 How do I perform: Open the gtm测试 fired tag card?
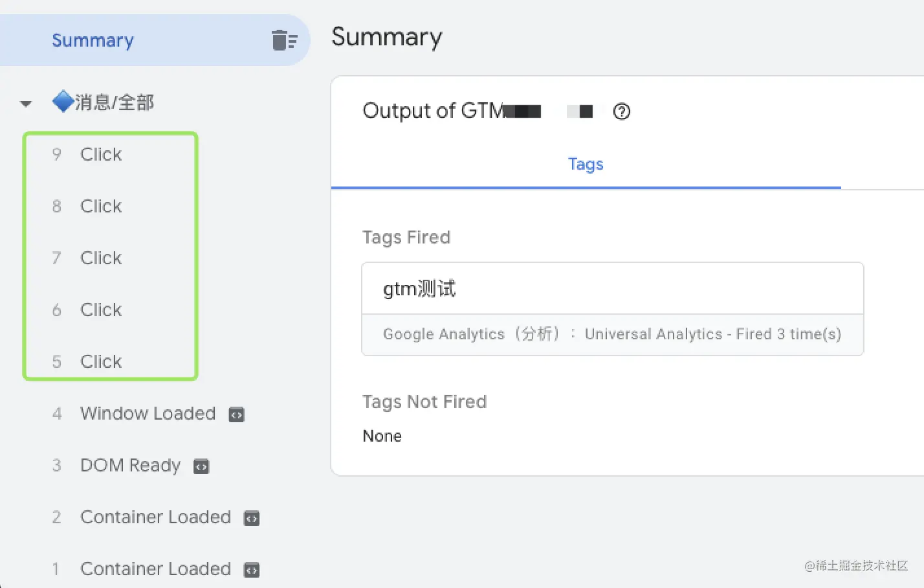pyautogui.click(x=613, y=309)
